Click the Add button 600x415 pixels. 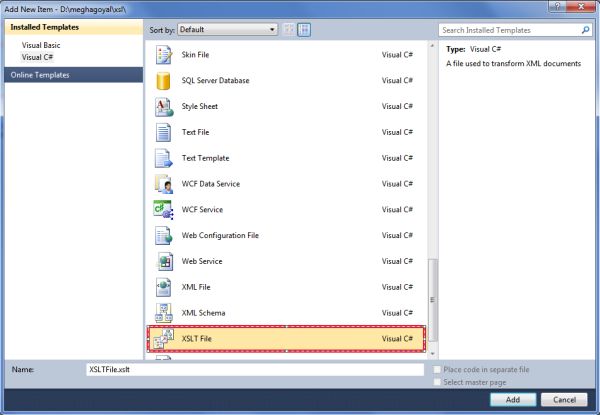pos(513,400)
